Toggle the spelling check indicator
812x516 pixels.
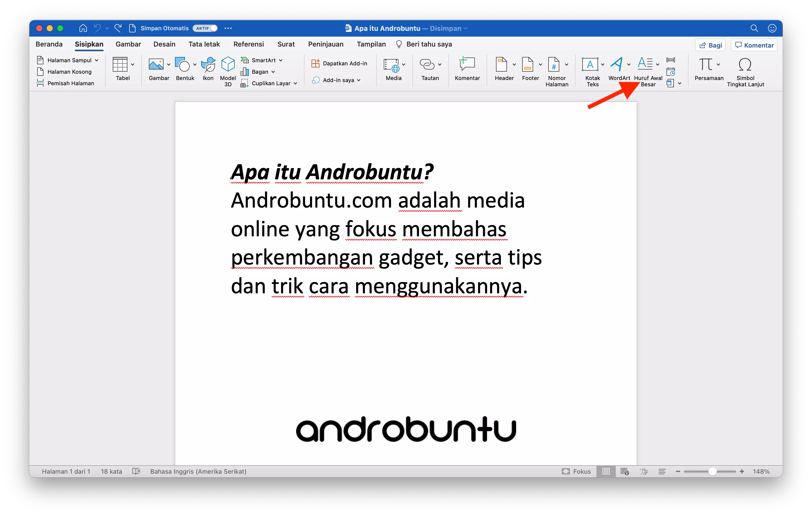(x=136, y=471)
